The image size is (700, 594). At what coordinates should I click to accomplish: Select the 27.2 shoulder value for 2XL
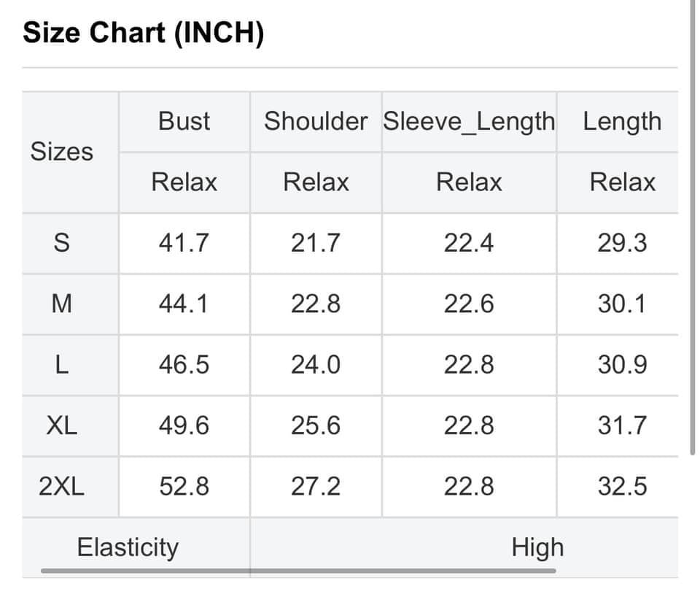[315, 486]
